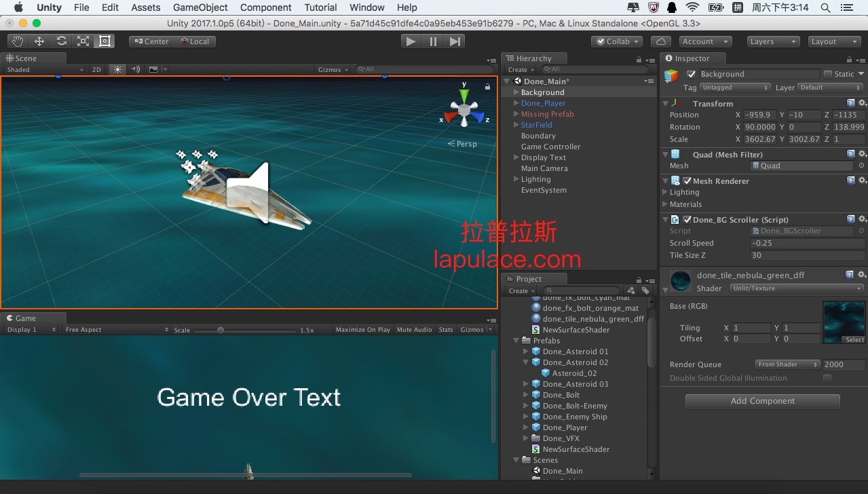Open the cloud services button

pos(661,41)
